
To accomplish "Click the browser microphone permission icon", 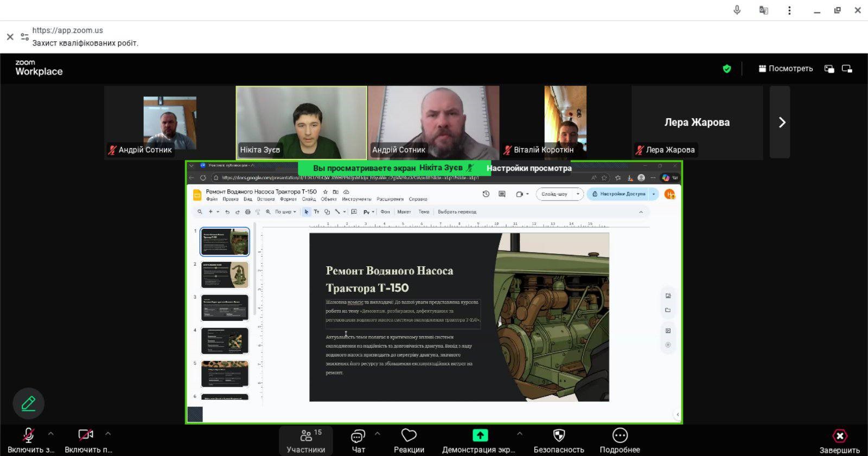I will tap(737, 10).
